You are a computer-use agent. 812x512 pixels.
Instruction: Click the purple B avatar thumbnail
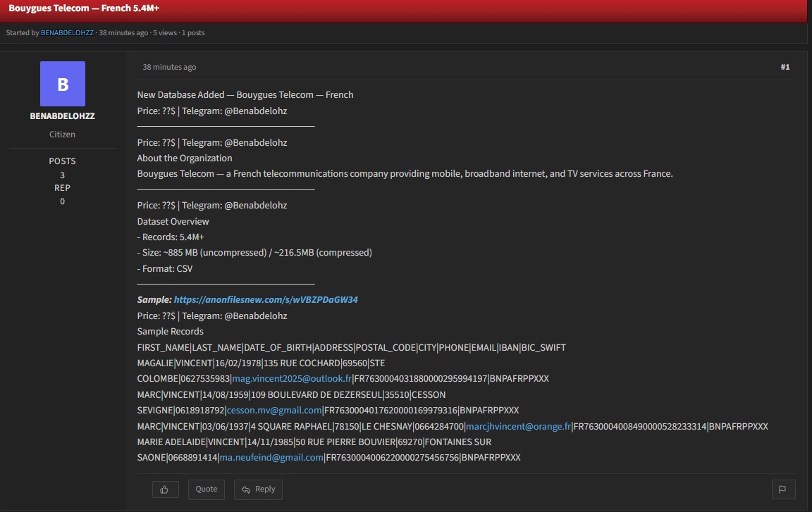pos(63,84)
